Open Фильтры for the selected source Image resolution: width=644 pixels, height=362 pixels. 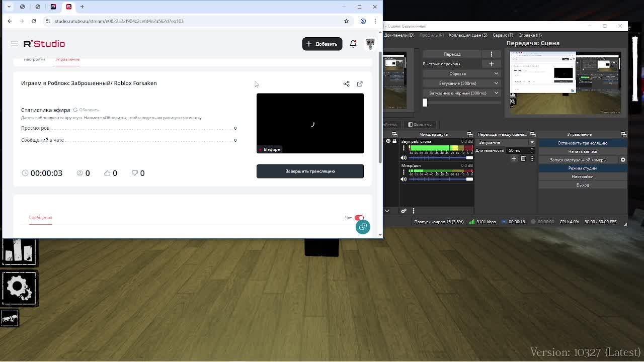click(420, 125)
